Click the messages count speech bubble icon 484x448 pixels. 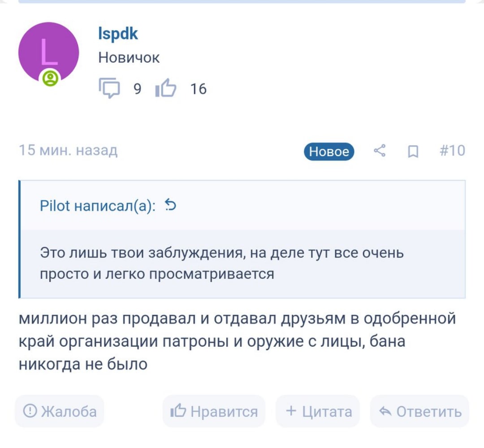point(109,88)
